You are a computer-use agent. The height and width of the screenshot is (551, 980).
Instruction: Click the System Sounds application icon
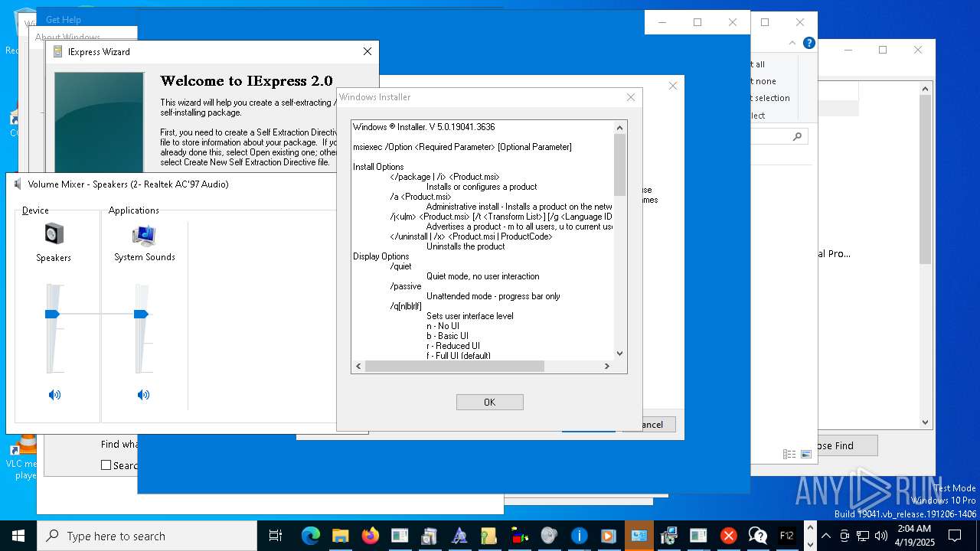(x=144, y=235)
